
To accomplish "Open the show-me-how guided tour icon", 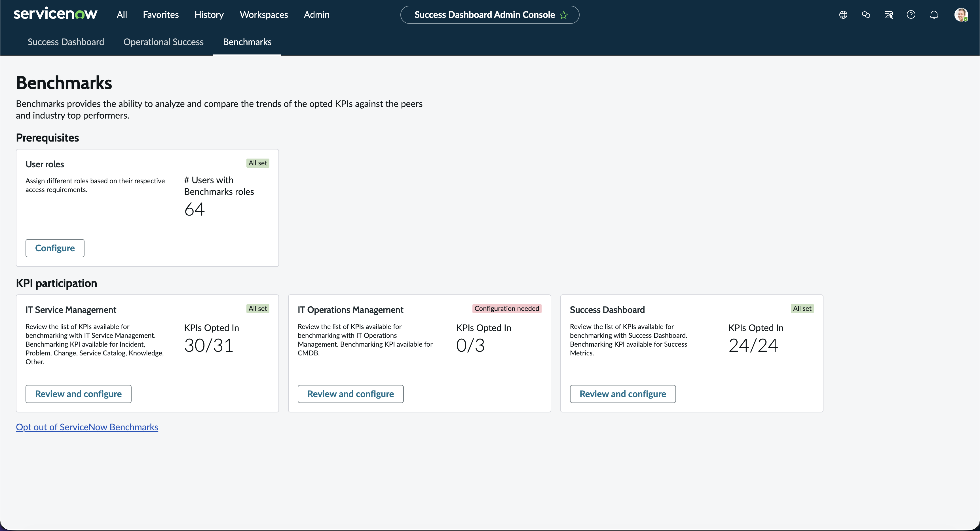I will (889, 15).
